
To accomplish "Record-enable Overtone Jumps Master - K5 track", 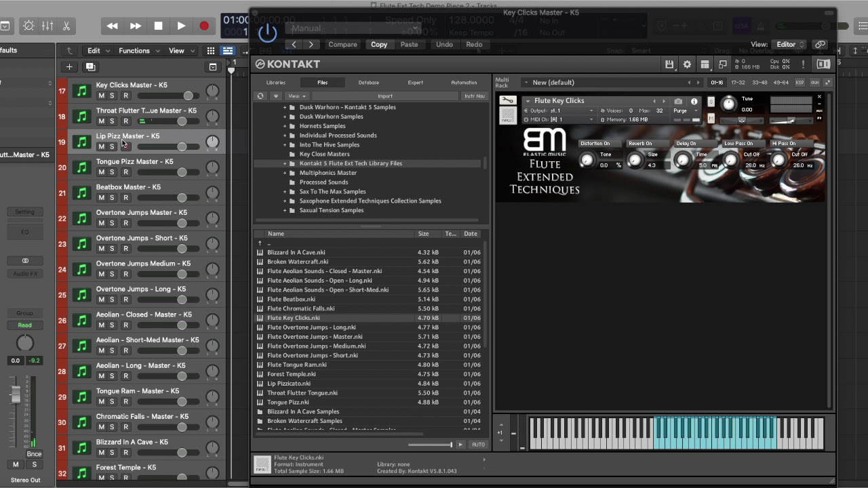I will [x=125, y=223].
